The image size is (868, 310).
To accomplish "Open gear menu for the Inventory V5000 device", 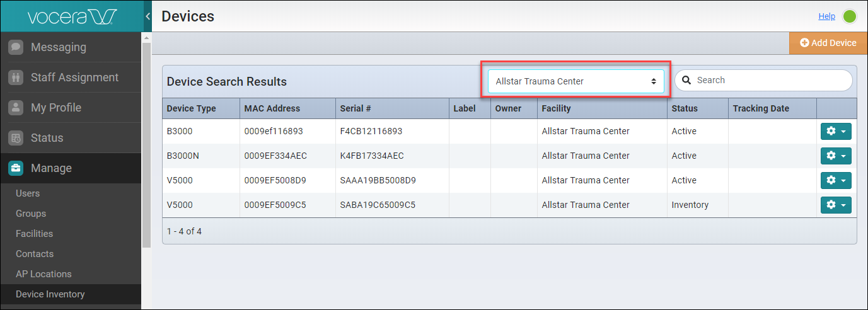I will (x=836, y=205).
